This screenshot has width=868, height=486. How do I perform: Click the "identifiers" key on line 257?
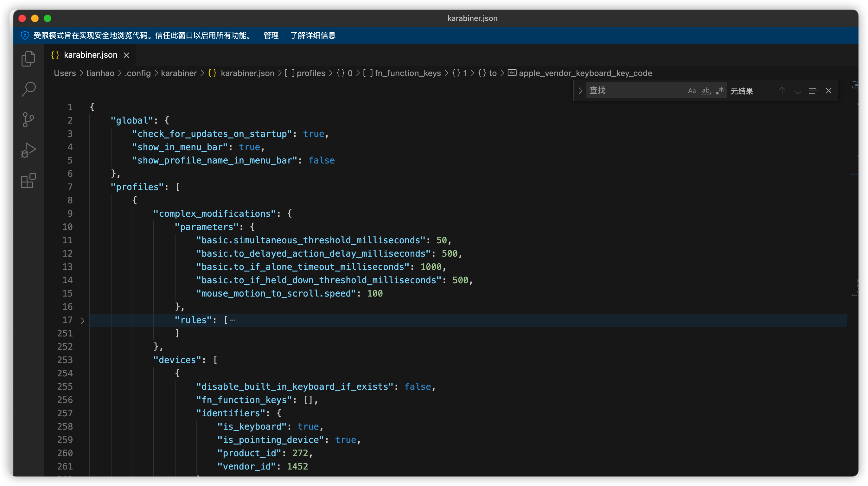[x=231, y=413]
